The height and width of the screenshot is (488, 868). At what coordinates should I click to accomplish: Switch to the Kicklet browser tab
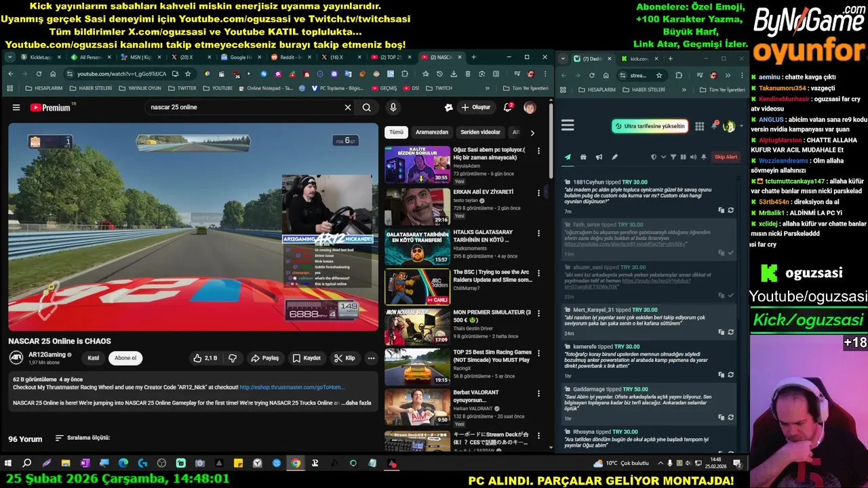pyautogui.click(x=41, y=58)
